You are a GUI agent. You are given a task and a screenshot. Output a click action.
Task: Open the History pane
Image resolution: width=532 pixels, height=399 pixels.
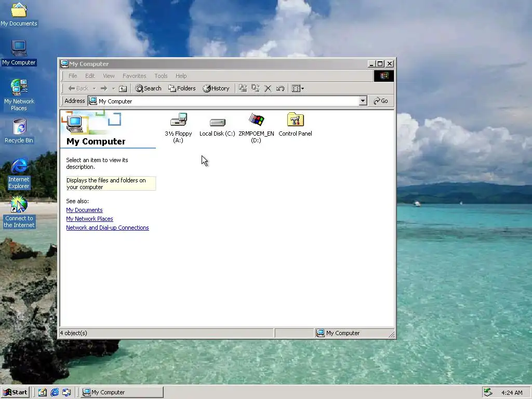coord(216,88)
